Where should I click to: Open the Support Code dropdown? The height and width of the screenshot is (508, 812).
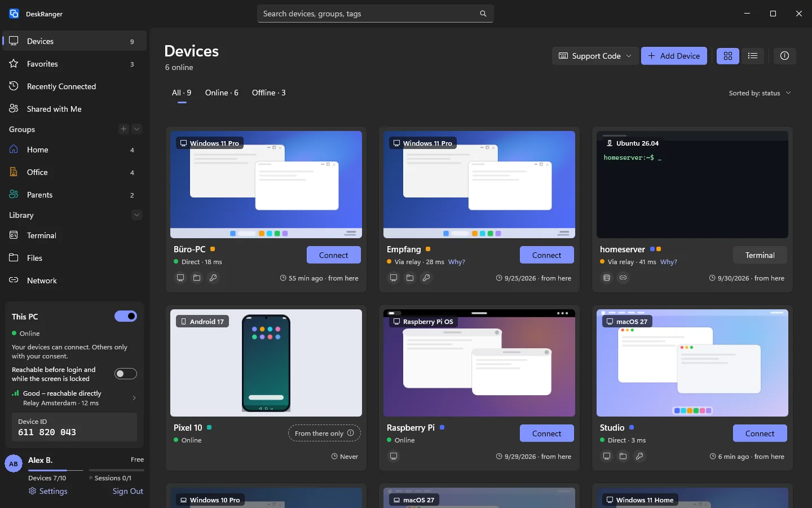[595, 56]
